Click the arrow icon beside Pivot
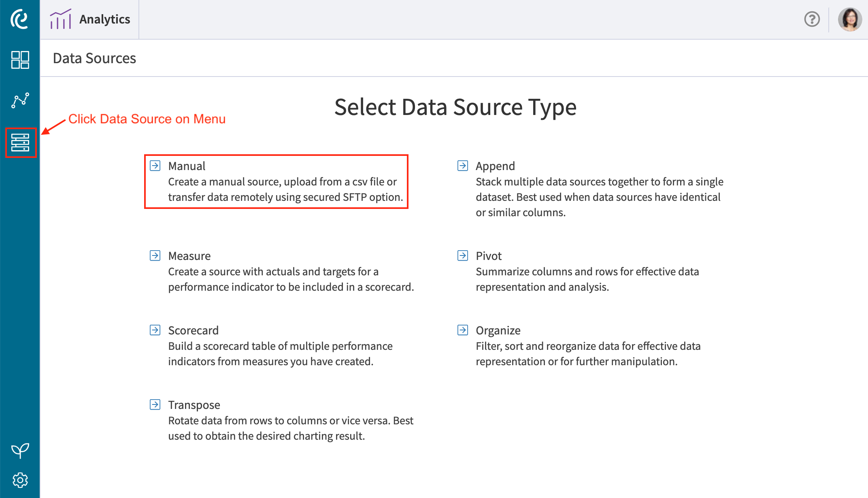 [463, 255]
